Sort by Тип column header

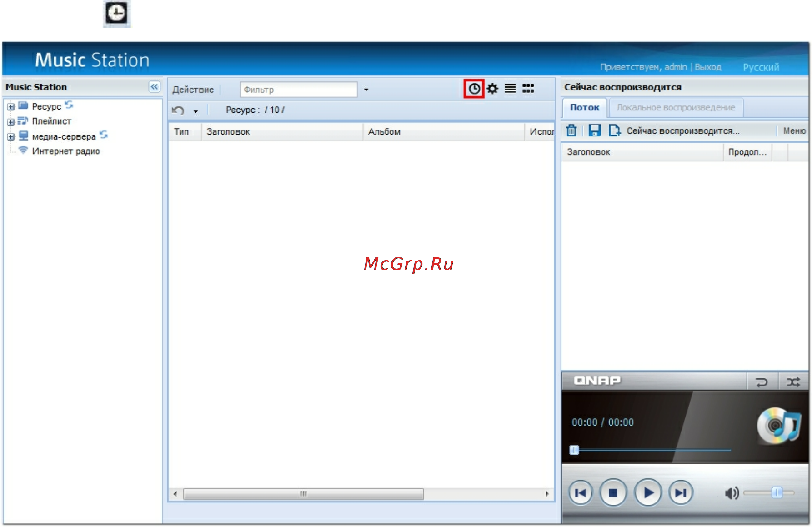tap(185, 132)
